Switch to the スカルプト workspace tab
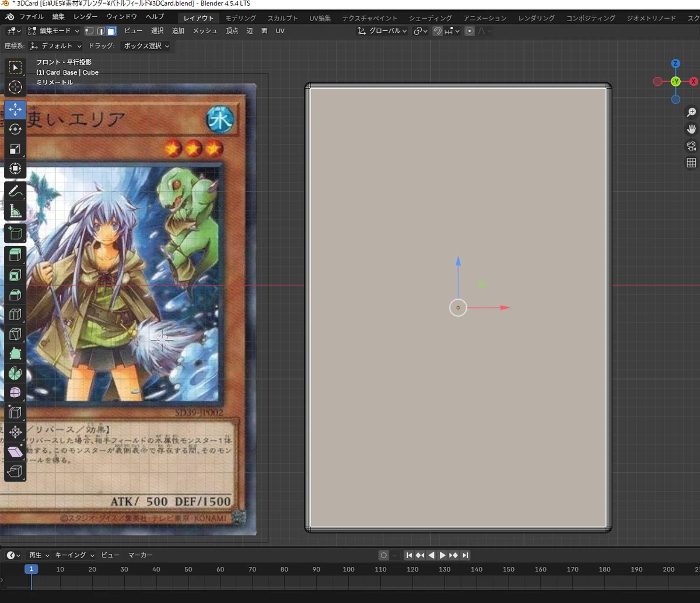This screenshot has height=603, width=700. (x=283, y=18)
